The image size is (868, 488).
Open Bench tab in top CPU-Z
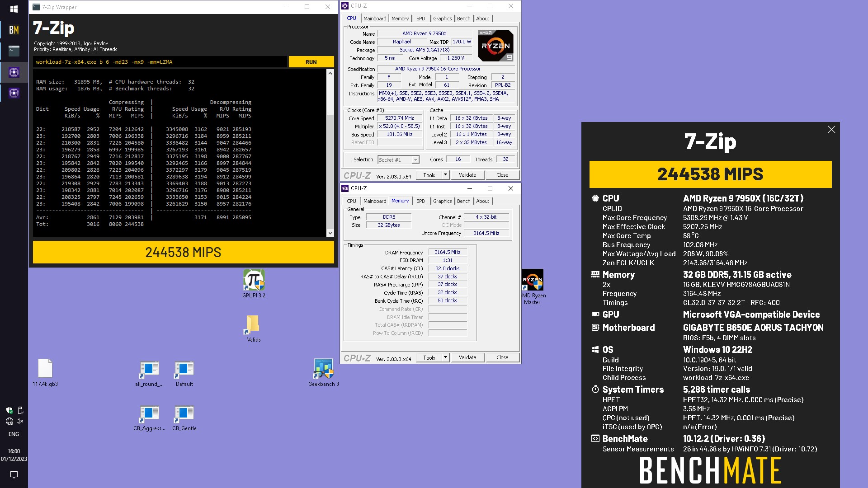(x=463, y=19)
